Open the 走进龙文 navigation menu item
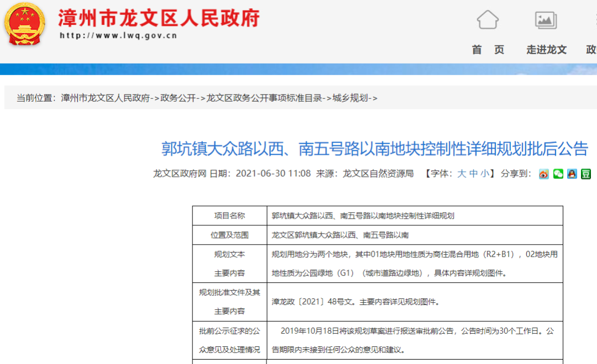597x364 pixels. [546, 50]
